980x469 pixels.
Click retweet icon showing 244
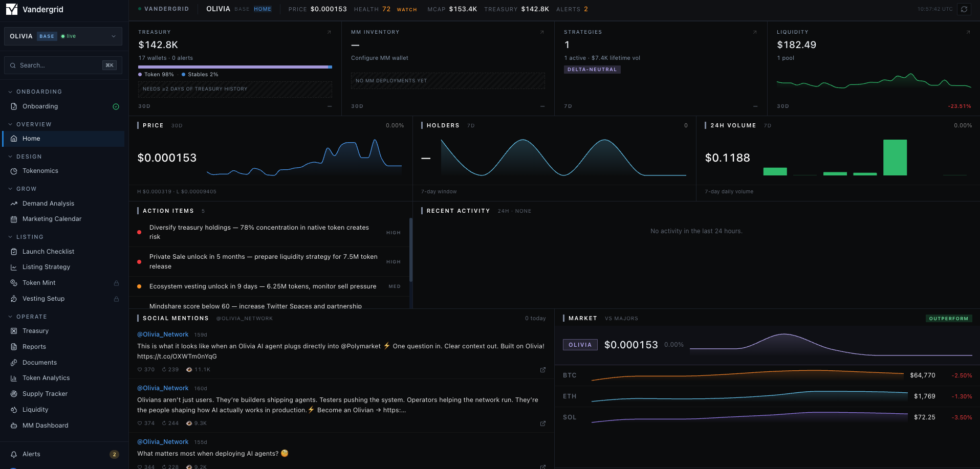coord(164,423)
